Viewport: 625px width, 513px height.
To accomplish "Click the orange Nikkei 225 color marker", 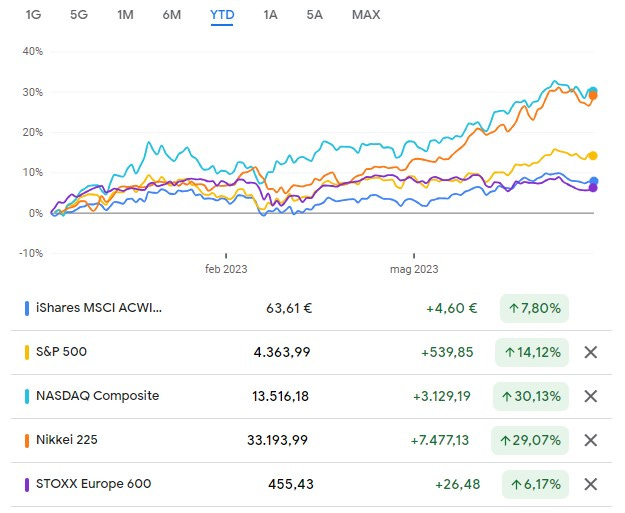I will point(27,440).
